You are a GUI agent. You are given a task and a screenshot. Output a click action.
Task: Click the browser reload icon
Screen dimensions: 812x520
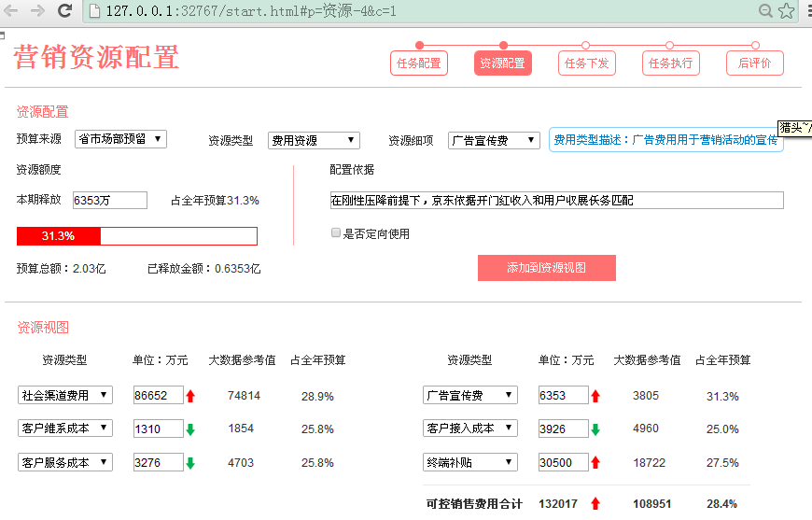pos(64,11)
